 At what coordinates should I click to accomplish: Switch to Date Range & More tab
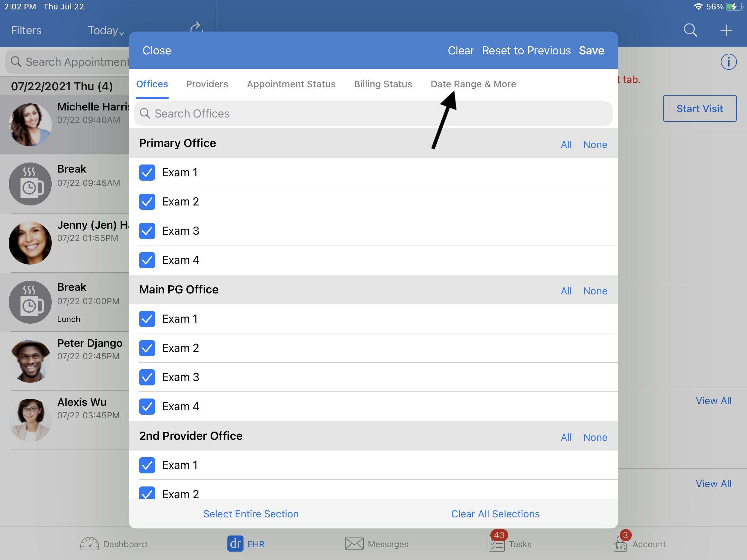tap(474, 84)
